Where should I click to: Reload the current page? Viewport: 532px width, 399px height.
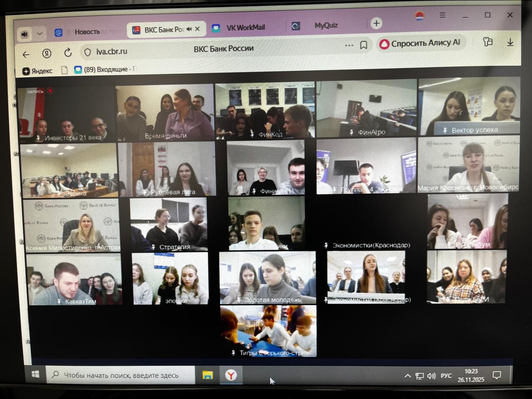[68, 53]
